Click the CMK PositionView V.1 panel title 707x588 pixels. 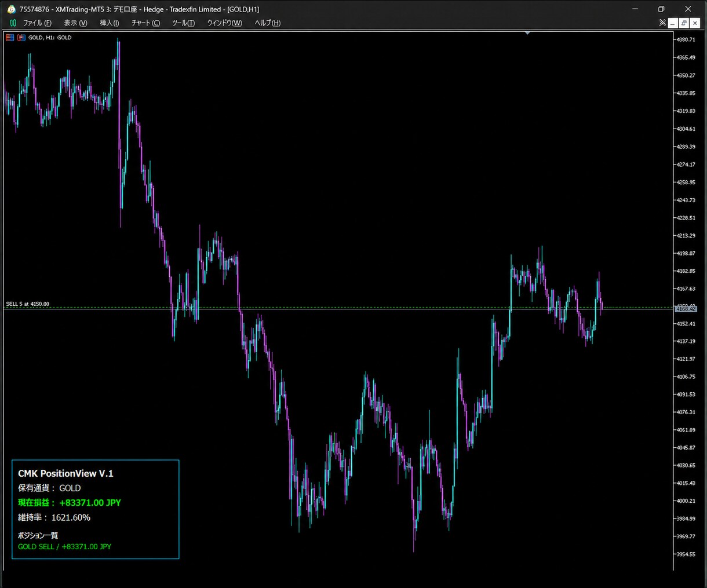click(x=65, y=473)
